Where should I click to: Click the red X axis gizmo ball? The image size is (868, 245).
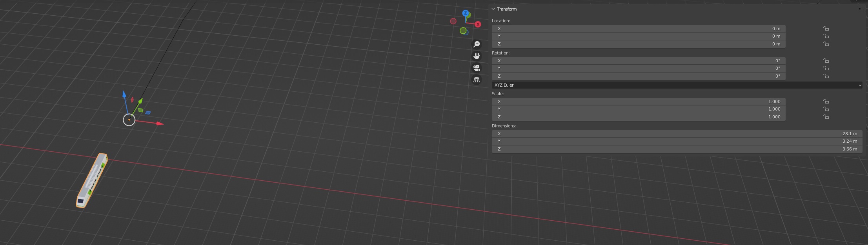(478, 24)
